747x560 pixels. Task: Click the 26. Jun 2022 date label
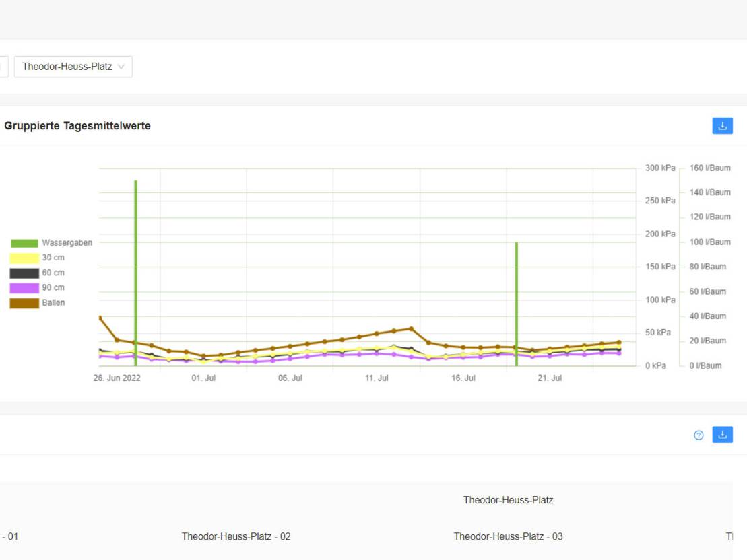coord(117,378)
